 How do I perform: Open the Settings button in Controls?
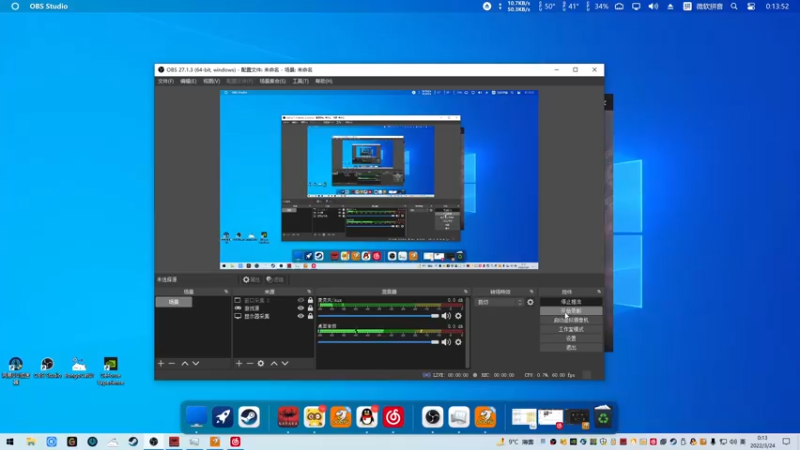pyautogui.click(x=571, y=338)
